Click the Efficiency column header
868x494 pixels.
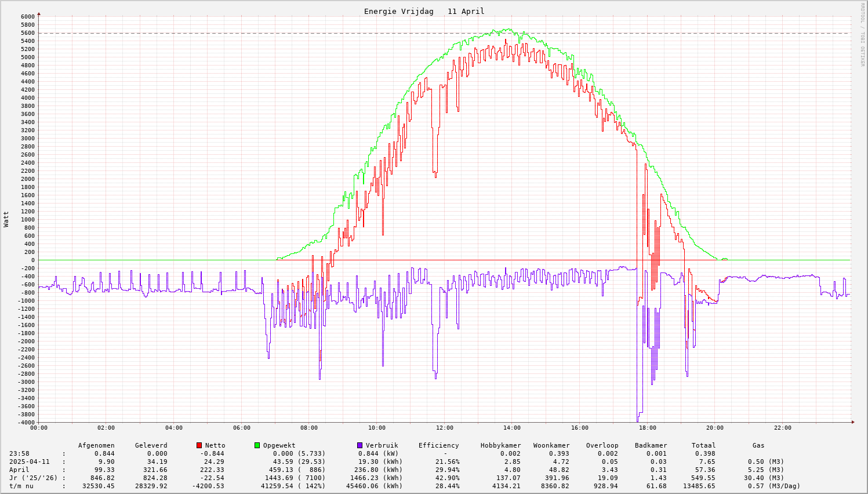tap(438, 445)
